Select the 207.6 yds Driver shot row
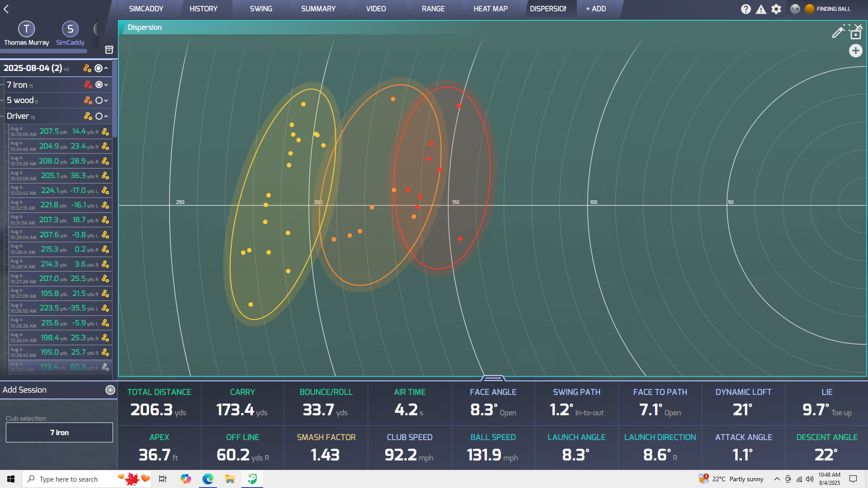868x488 pixels. pyautogui.click(x=60, y=235)
